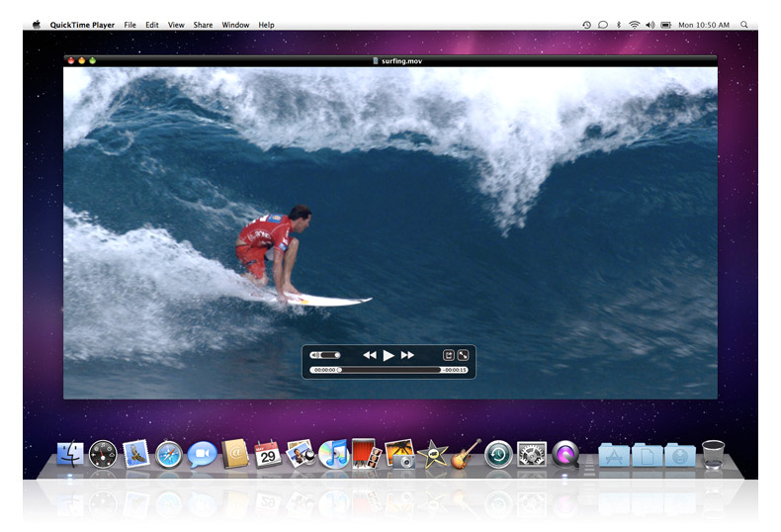Open Spotlight search magnifier icon
The width and height of the screenshot is (781, 532).
[744, 25]
